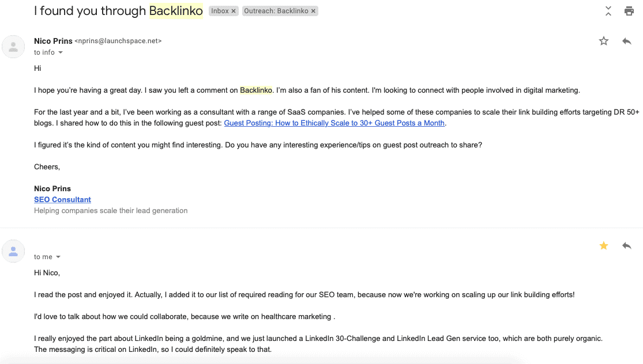The width and height of the screenshot is (643, 364).
Task: Click the second sender's avatar
Action: click(13, 251)
